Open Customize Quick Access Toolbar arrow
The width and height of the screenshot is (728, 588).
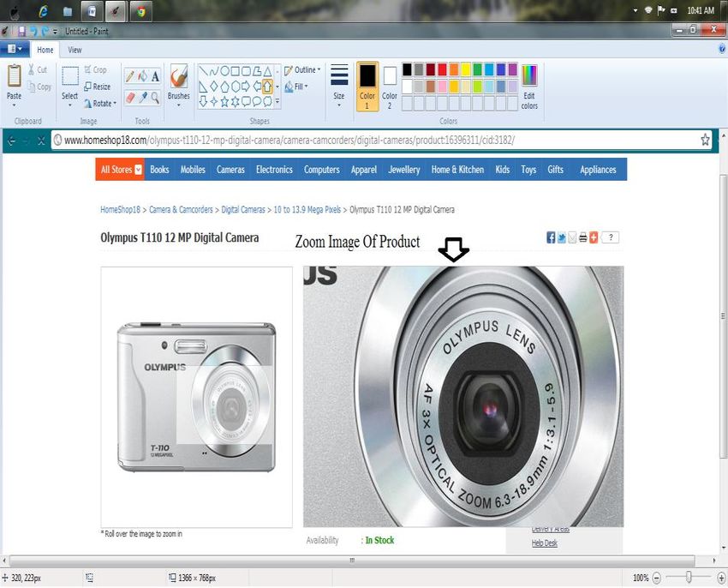click(55, 32)
